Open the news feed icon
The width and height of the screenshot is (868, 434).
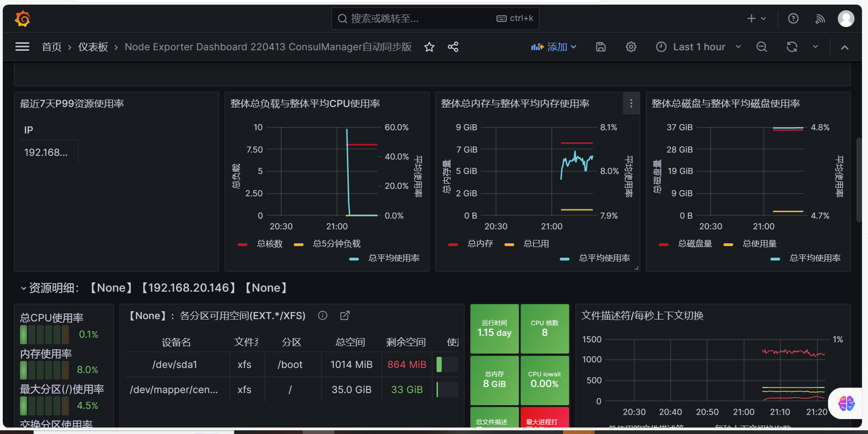[x=820, y=19]
